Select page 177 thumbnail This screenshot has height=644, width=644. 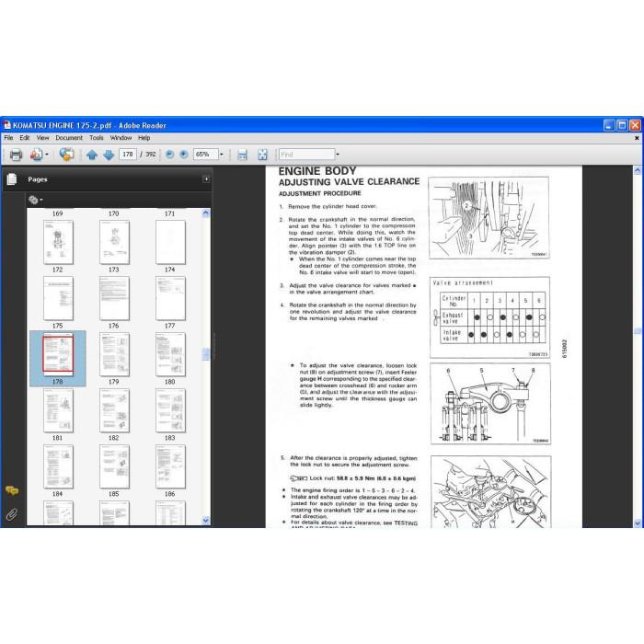(x=170, y=298)
